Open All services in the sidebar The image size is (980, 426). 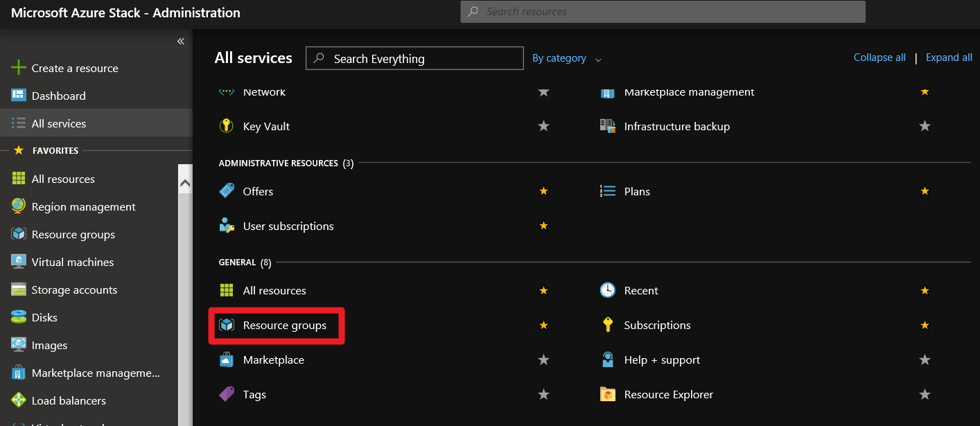(x=59, y=123)
